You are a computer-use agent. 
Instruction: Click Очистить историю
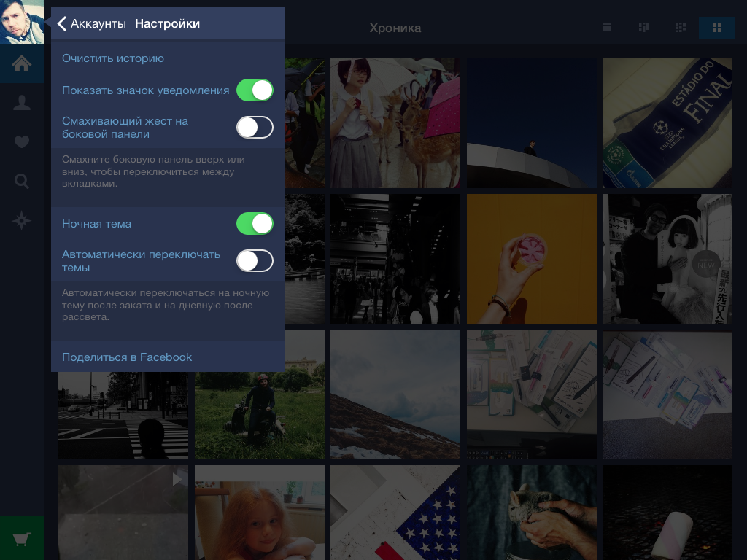[113, 58]
